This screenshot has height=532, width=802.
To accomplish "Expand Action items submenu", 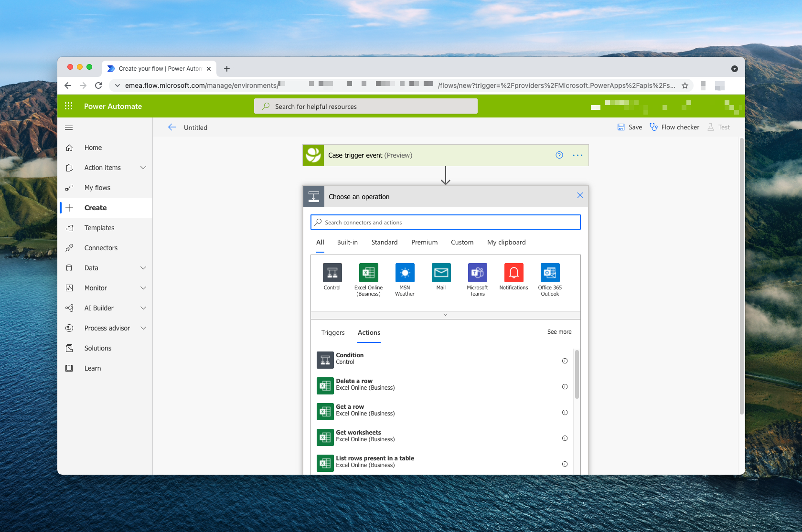I will pyautogui.click(x=143, y=168).
